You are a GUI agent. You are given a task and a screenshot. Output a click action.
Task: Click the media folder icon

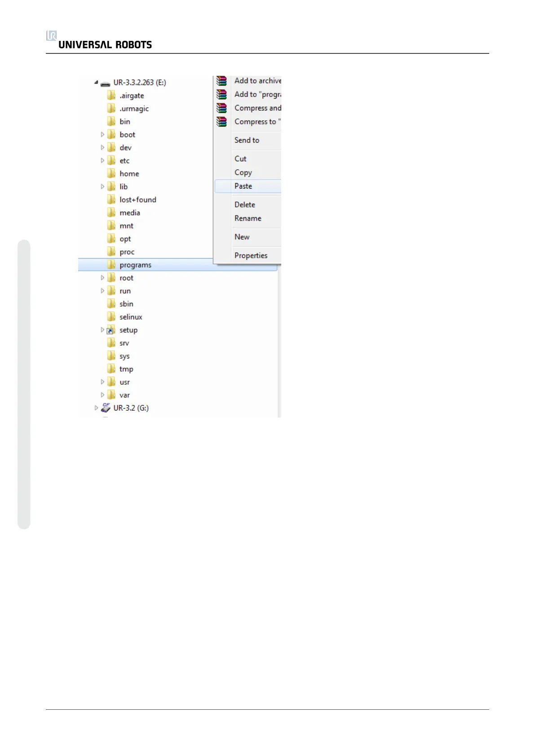[x=111, y=212]
